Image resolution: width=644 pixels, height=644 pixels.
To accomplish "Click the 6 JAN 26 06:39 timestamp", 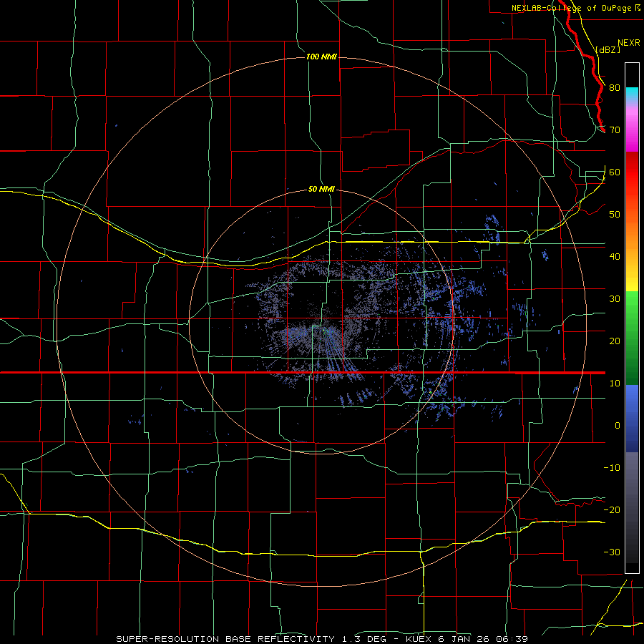I will (482, 639).
